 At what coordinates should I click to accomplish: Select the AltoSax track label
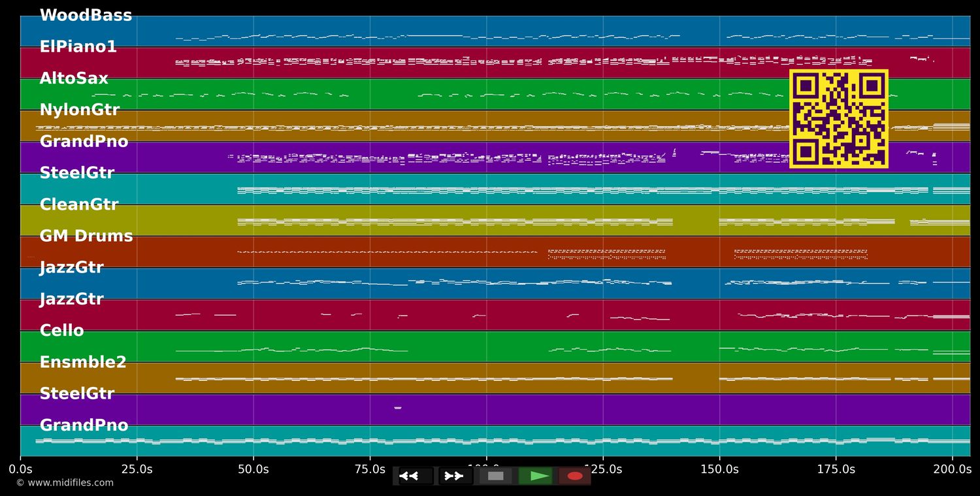[74, 78]
